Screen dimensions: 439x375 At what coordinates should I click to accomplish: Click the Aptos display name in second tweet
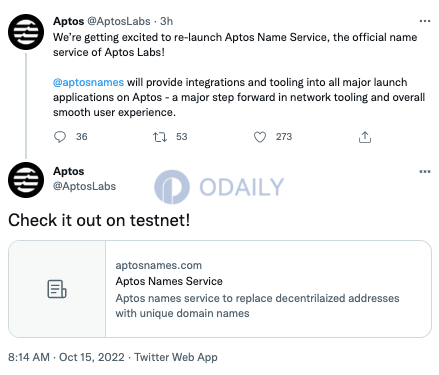(69, 171)
